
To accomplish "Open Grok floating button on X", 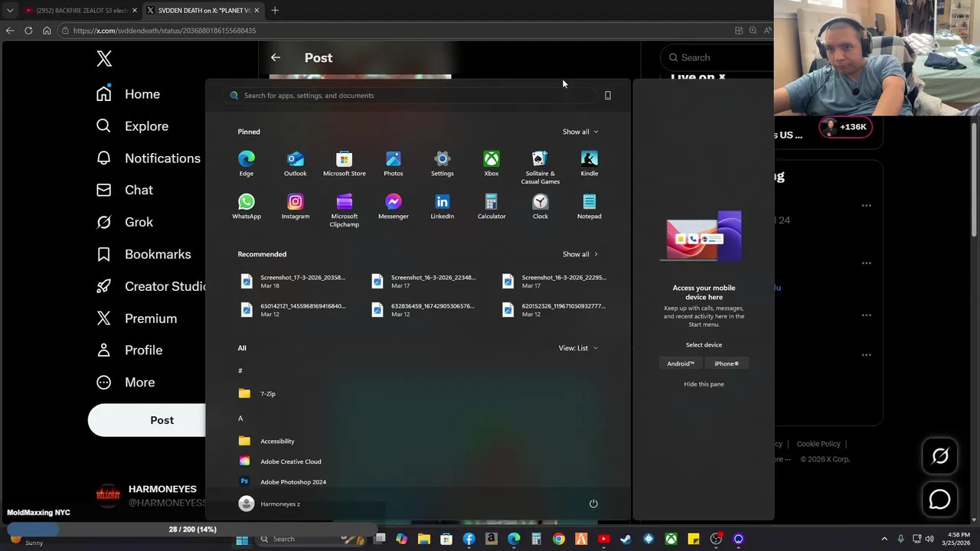I will tap(939, 456).
